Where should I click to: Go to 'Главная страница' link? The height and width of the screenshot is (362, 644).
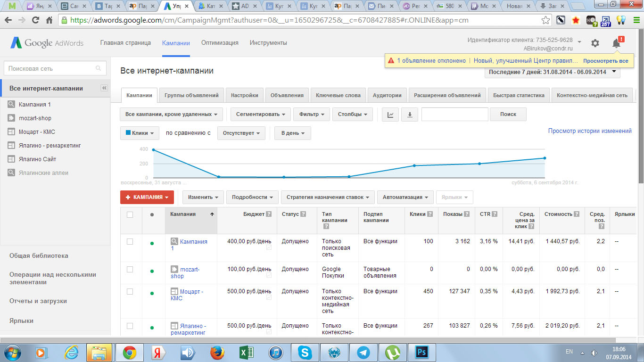(125, 43)
